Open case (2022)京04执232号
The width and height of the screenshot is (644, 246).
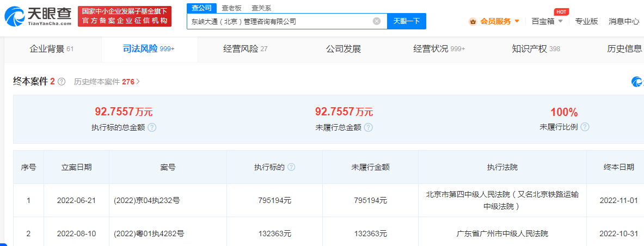pyautogui.click(x=147, y=200)
